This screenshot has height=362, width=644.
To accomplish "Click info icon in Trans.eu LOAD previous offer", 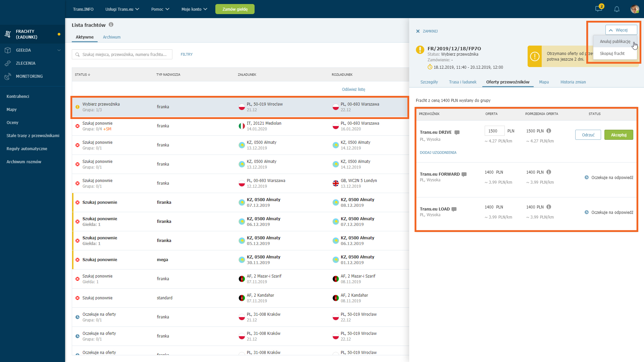I will pyautogui.click(x=549, y=207).
